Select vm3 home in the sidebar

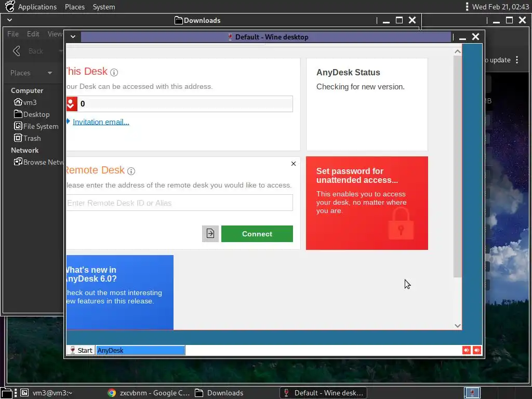click(x=25, y=102)
